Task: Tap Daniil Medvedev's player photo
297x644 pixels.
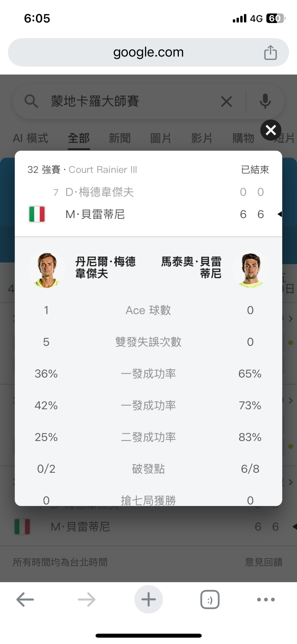Action: pyautogui.click(x=47, y=270)
